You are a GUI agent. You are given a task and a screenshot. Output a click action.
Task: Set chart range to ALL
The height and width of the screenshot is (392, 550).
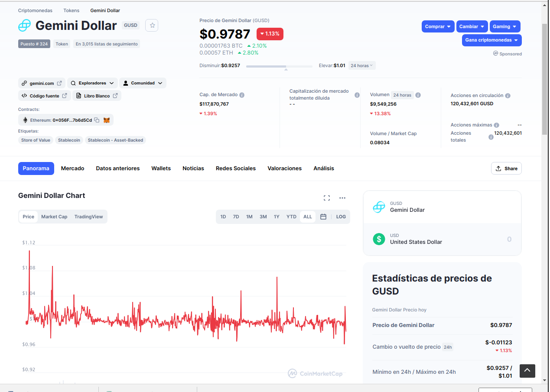click(308, 217)
